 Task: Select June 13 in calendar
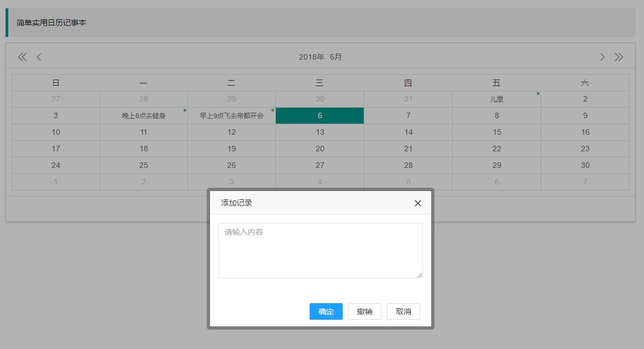coord(320,132)
